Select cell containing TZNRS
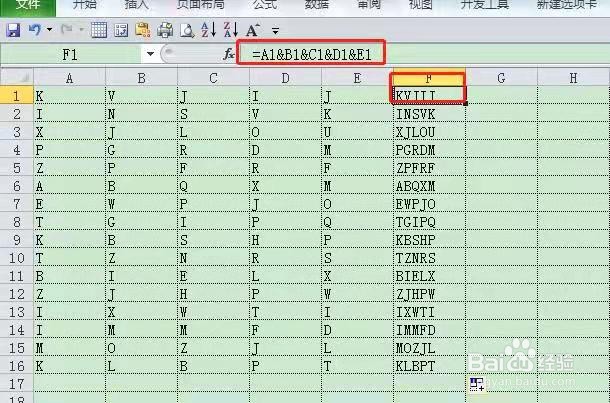Viewport: 610px width, 403px height. (429, 258)
